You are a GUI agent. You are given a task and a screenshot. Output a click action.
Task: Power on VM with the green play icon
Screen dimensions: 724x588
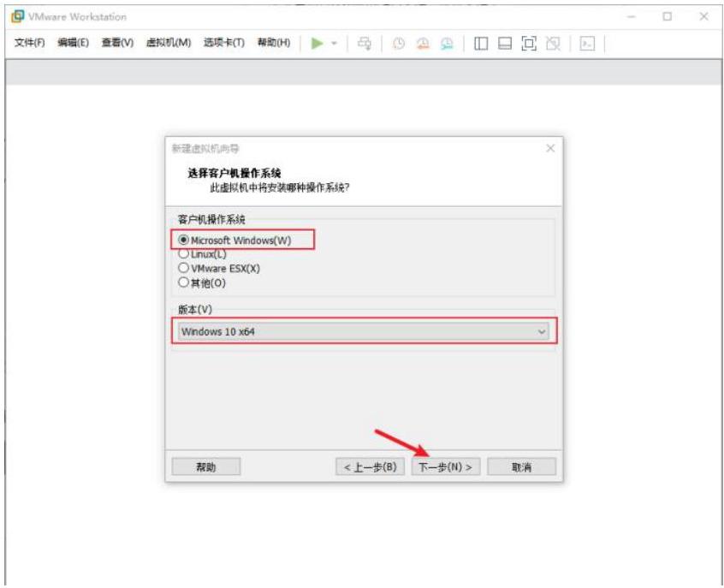tap(317, 44)
